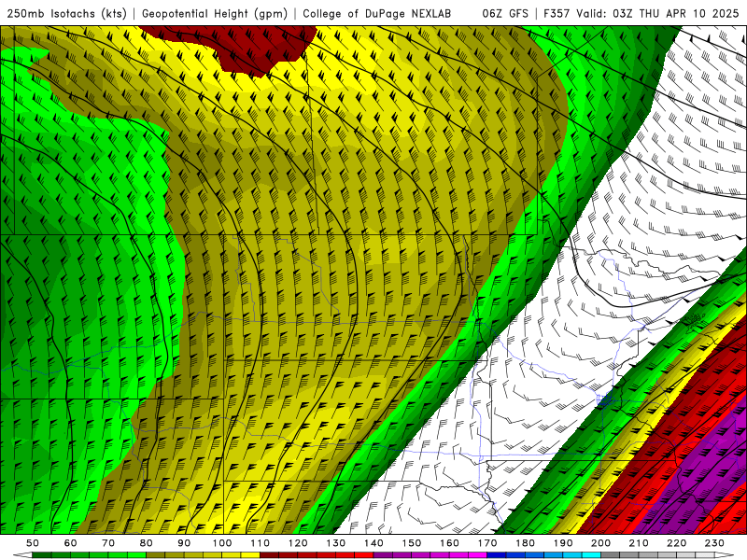Click the 190 scale value
This screenshot has height=560, width=747.
click(563, 543)
